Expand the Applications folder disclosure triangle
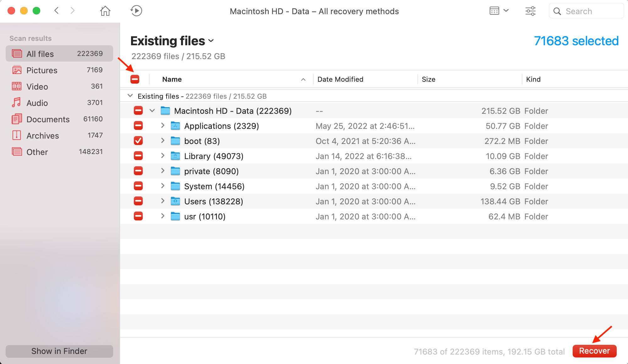 (x=163, y=126)
